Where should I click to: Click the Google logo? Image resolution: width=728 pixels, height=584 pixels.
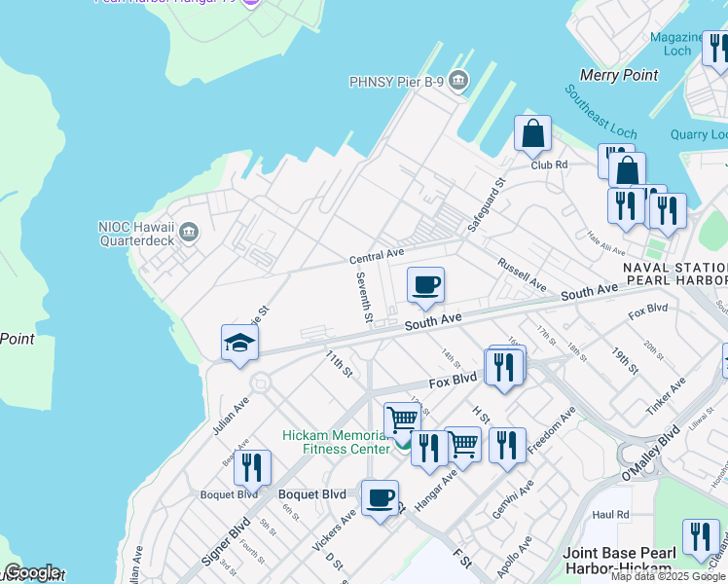click(31, 572)
